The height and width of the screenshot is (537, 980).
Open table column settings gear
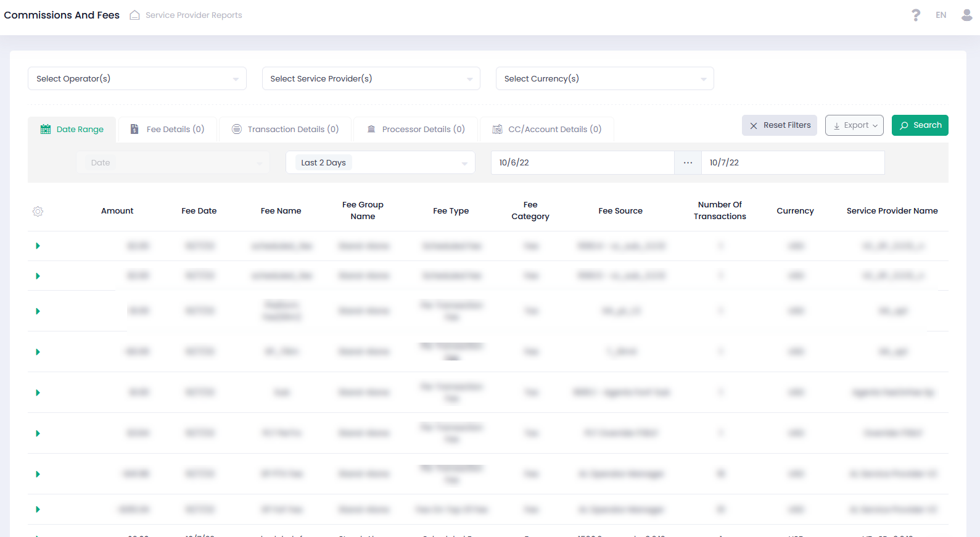(38, 211)
